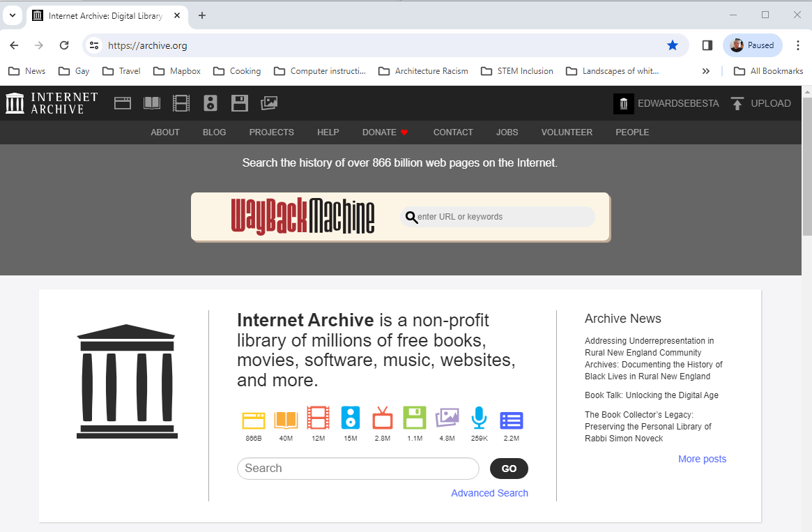Open the STEM Inclusion bookmarks folder
Image resolution: width=812 pixels, height=532 pixels.
click(516, 71)
